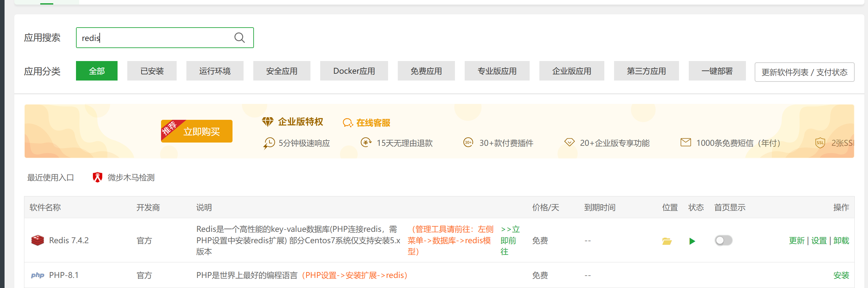Click the PHP-8.1 logo icon
Screen dimensions: 868x288
click(x=37, y=275)
